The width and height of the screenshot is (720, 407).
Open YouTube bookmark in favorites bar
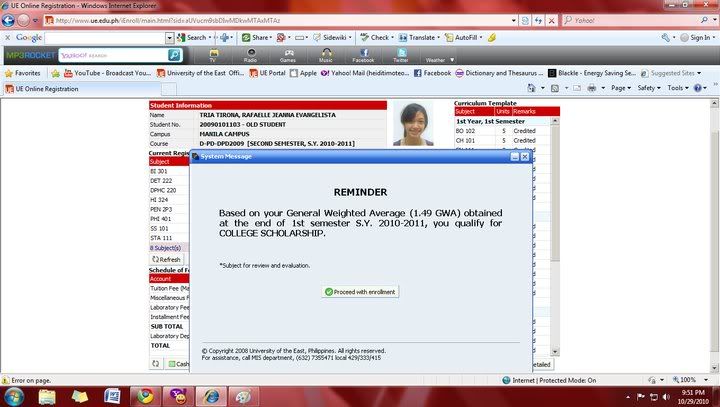tap(107, 73)
